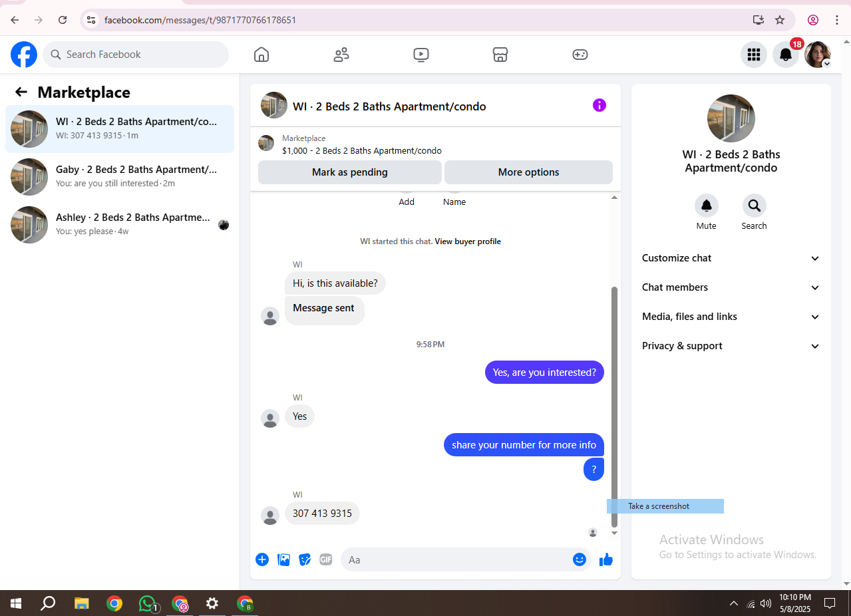Open the Friends icon in top navigation
Screen dimensions: 851x616
341,55
